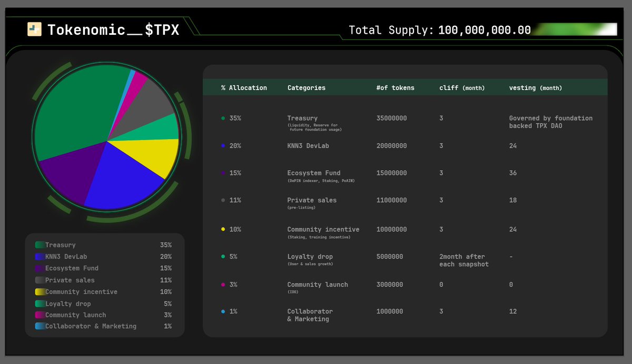Click the 'cliff (month)' column header
Screen dimensions: 632x364
pyautogui.click(x=462, y=88)
